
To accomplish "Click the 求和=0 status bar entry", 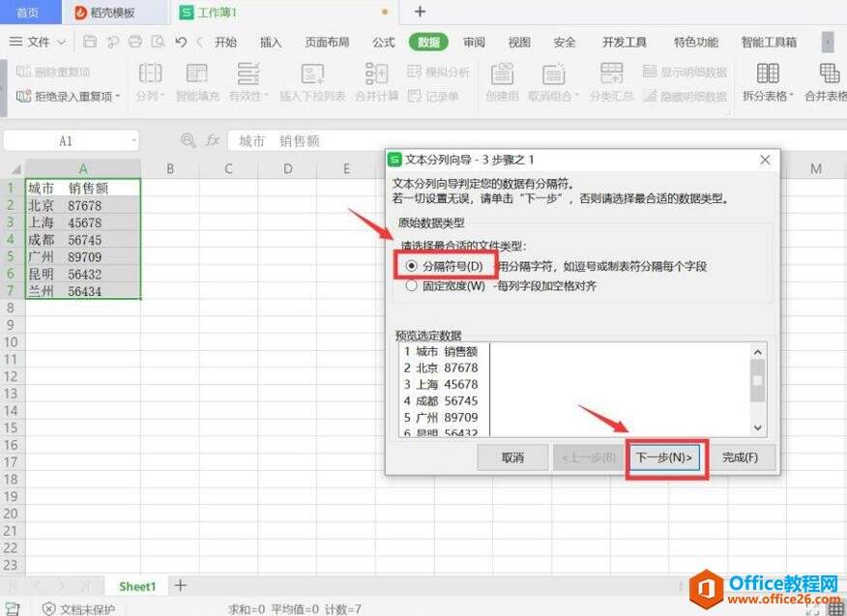I will click(x=247, y=609).
